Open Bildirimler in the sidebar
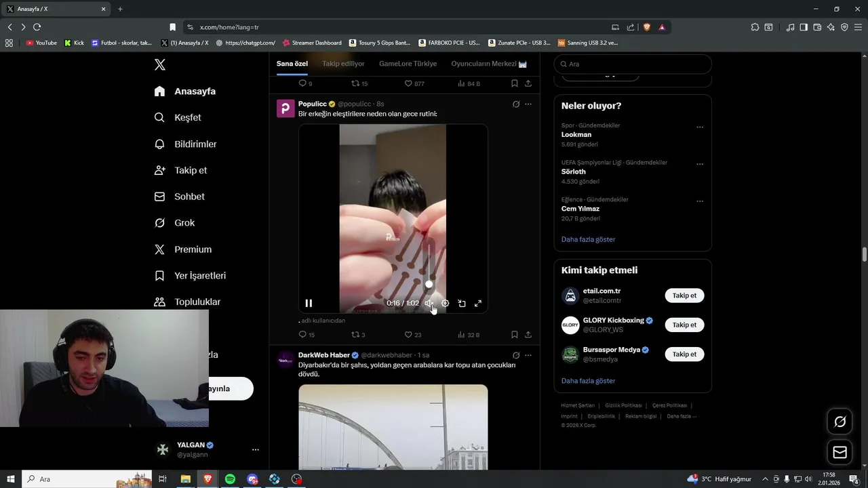This screenshot has height=488, width=868. pyautogui.click(x=185, y=144)
